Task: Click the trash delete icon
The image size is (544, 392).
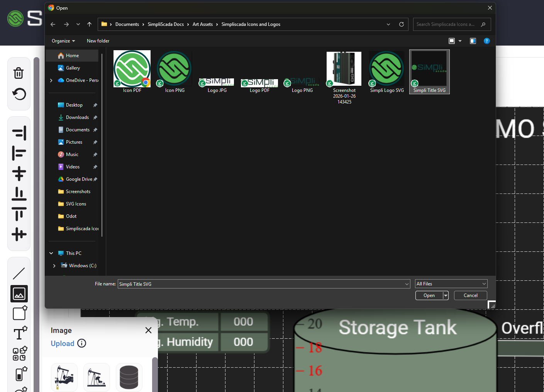Action: click(19, 73)
